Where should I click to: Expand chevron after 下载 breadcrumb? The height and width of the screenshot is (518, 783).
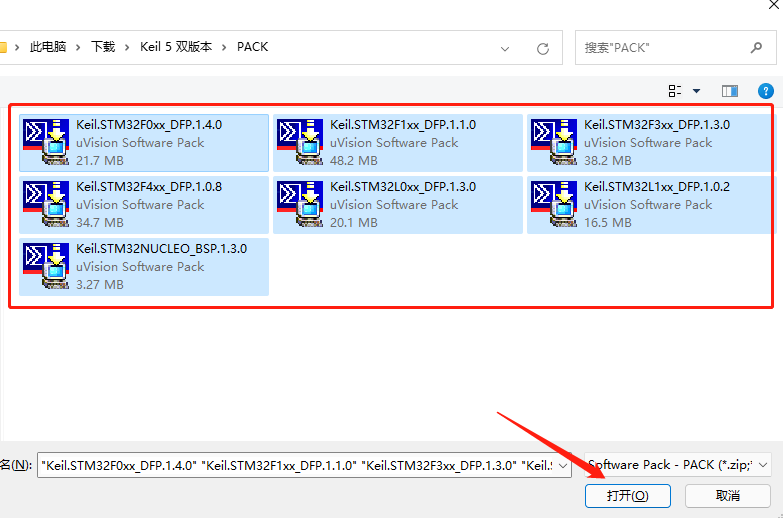click(127, 47)
